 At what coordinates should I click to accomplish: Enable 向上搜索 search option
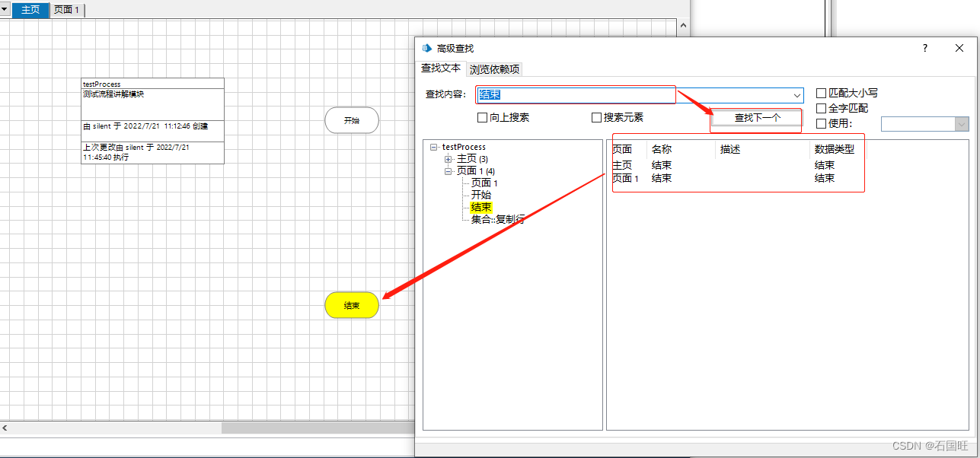tap(482, 116)
